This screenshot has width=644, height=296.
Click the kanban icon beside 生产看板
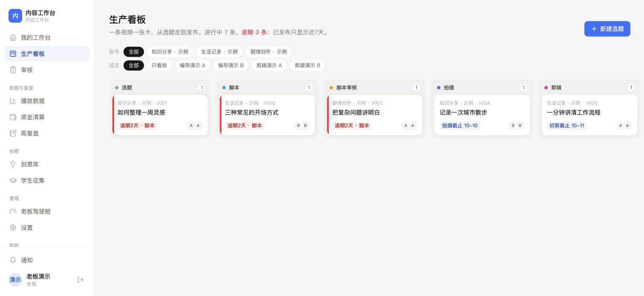(x=13, y=54)
